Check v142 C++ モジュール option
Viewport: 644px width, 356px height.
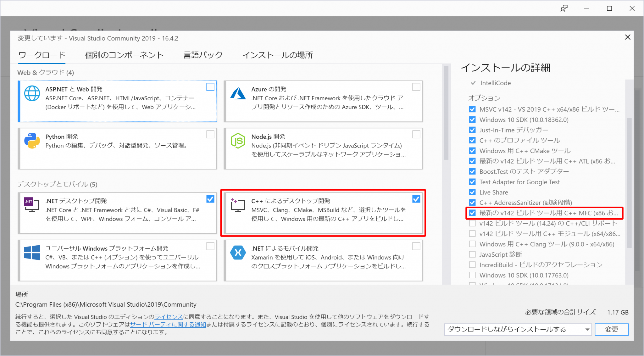(472, 234)
